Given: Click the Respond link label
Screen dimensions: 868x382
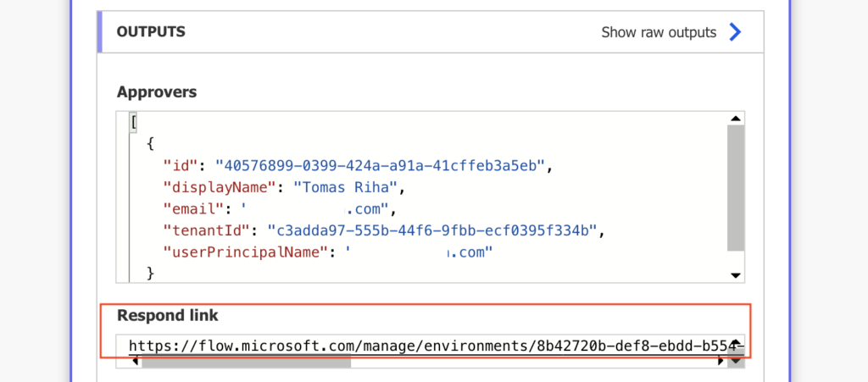Looking at the screenshot, I should tap(168, 316).
